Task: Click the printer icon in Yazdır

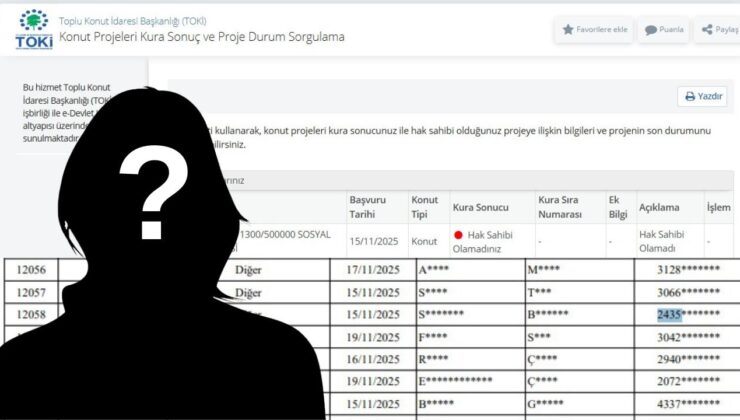Action: click(x=689, y=97)
